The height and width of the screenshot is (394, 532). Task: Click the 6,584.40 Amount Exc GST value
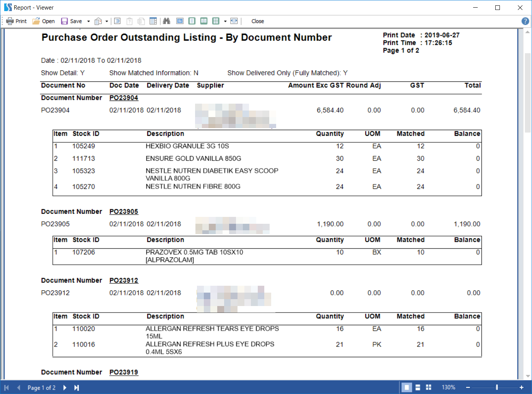[330, 110]
